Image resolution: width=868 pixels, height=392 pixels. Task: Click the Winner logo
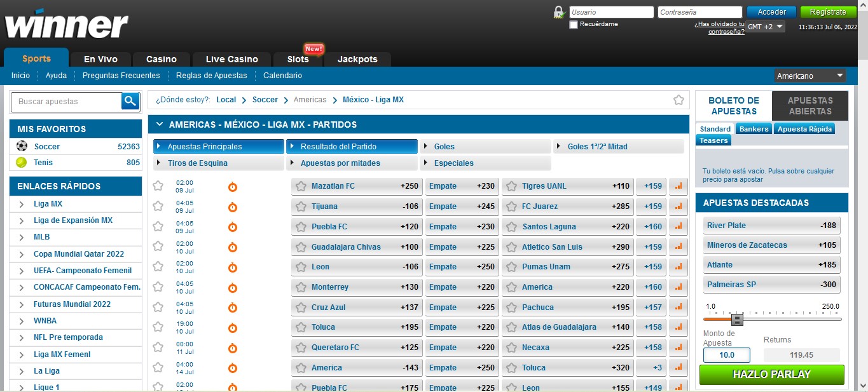point(66,24)
